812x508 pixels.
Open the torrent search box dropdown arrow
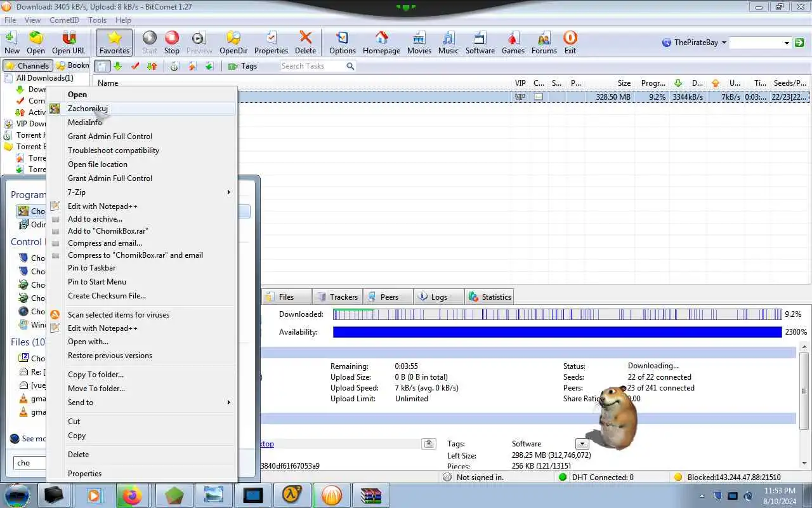787,43
